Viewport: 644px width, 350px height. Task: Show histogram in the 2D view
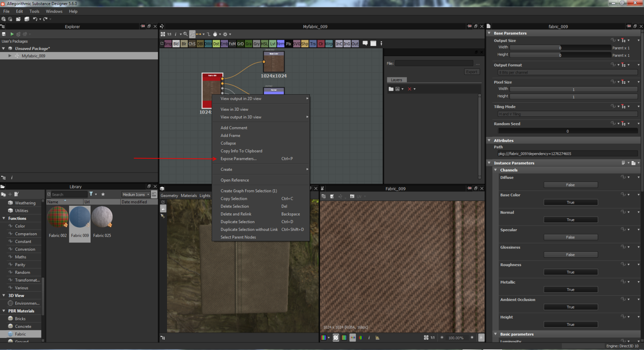(377, 338)
